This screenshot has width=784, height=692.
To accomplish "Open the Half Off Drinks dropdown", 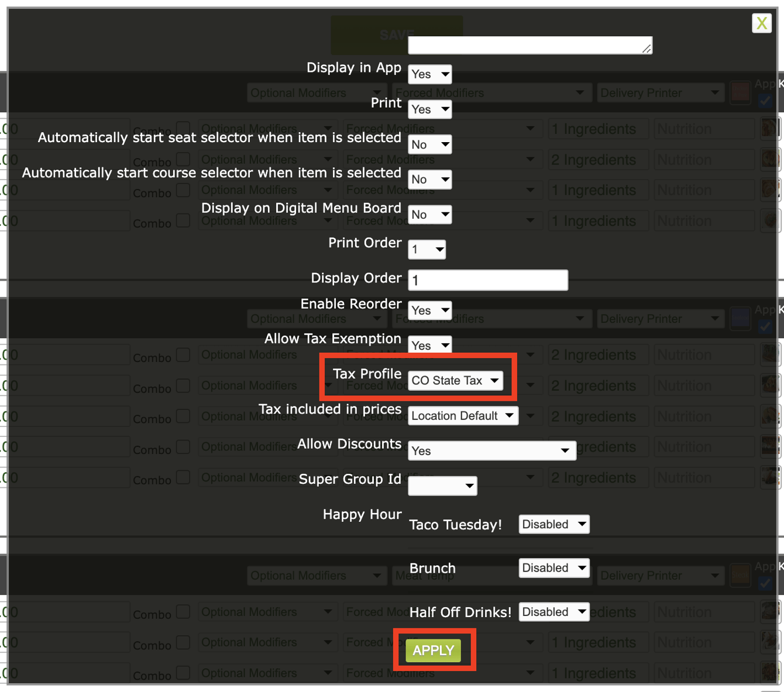I will coord(553,612).
